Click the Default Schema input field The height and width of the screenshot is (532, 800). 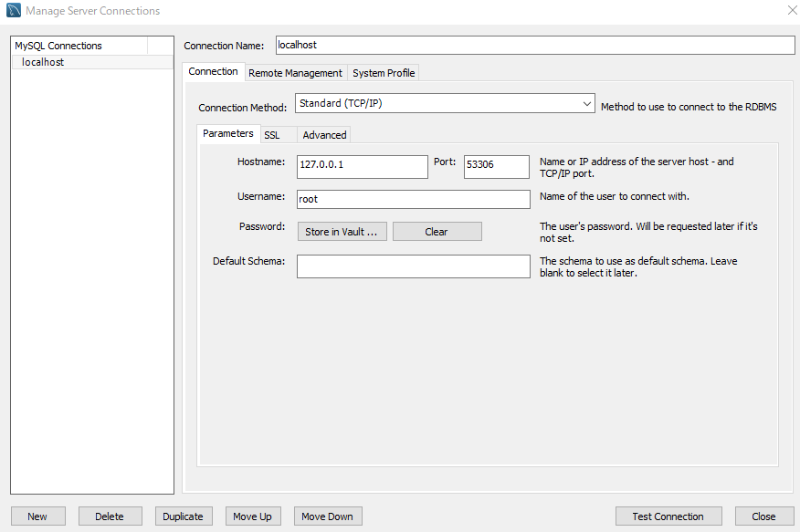point(413,266)
